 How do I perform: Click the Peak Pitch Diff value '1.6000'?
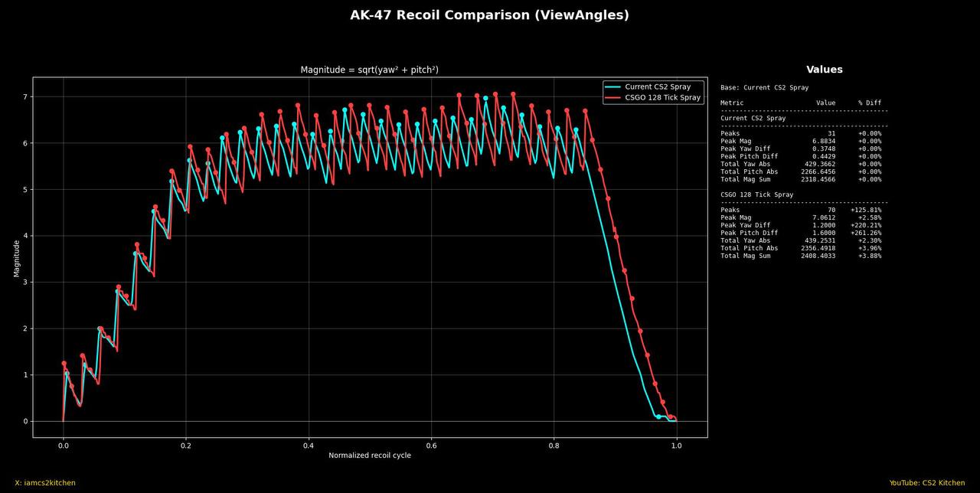[824, 233]
